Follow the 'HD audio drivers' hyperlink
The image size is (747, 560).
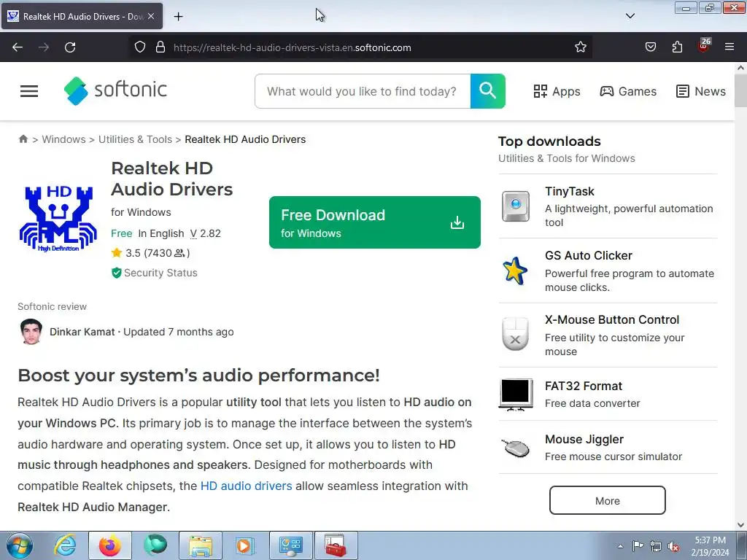[x=247, y=486]
